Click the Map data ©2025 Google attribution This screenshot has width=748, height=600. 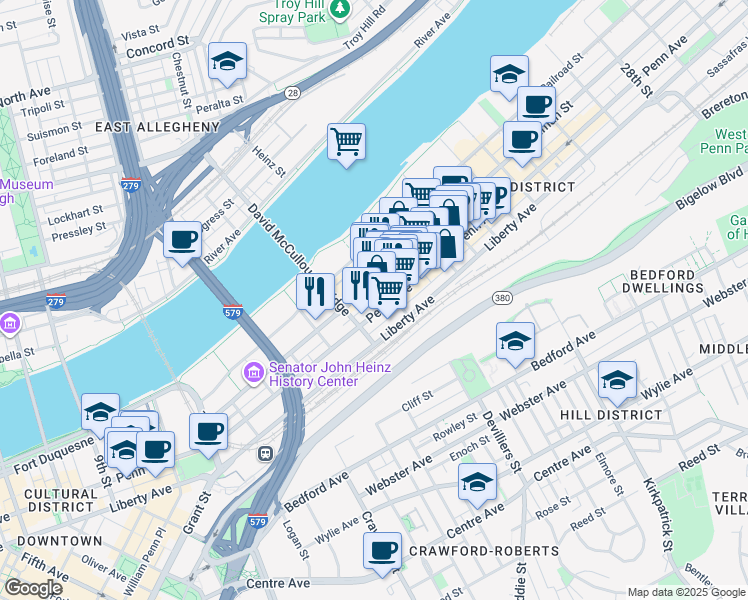pos(687,592)
